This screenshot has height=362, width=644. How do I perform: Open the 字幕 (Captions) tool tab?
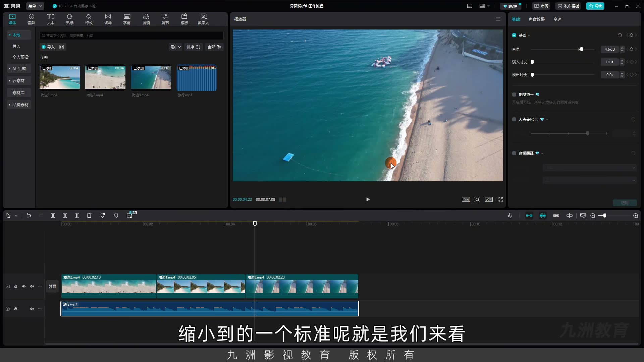[x=127, y=19]
